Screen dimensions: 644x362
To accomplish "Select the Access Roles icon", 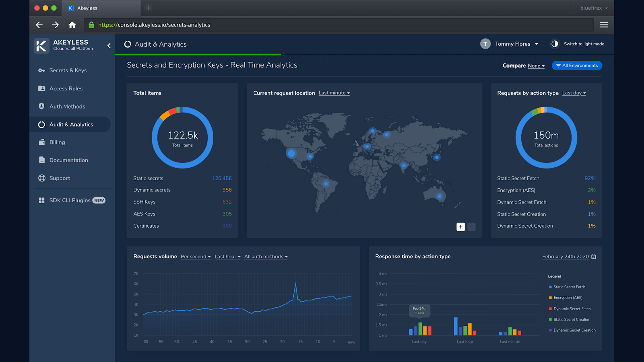I will 42,88.
